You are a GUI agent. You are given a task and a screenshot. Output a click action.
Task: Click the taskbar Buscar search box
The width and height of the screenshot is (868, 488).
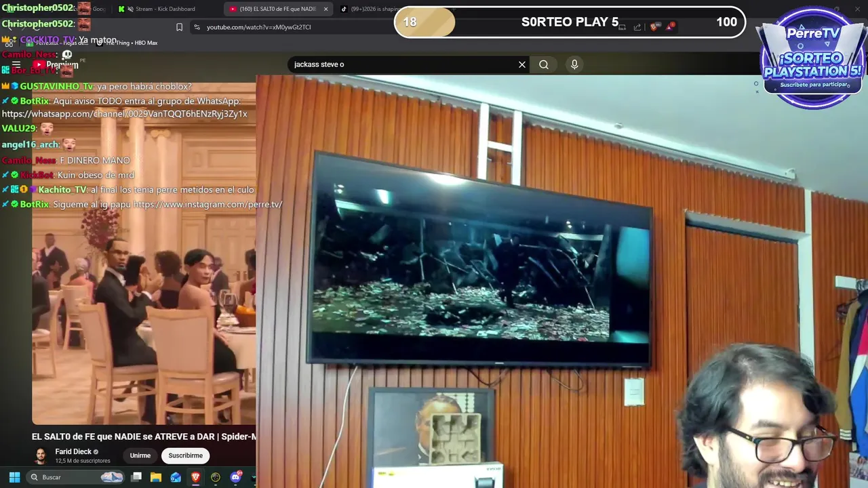(76, 477)
